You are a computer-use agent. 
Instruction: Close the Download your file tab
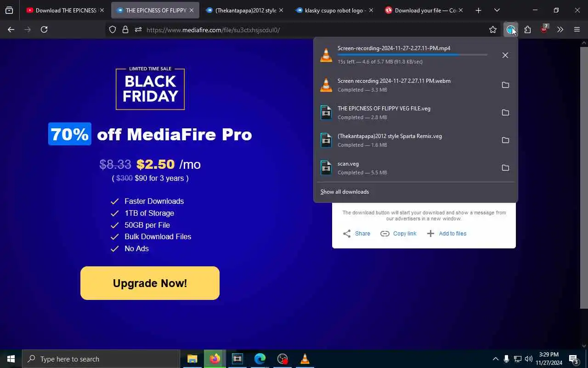(x=460, y=10)
